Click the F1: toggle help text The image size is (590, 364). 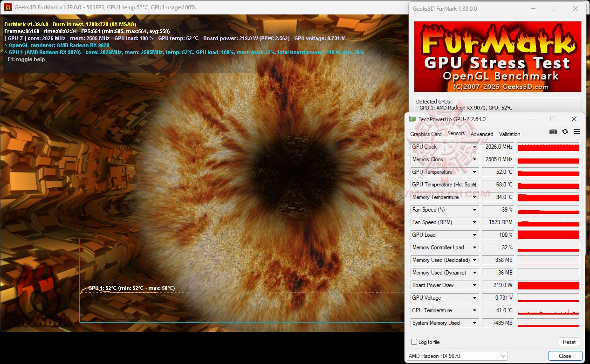coord(25,59)
